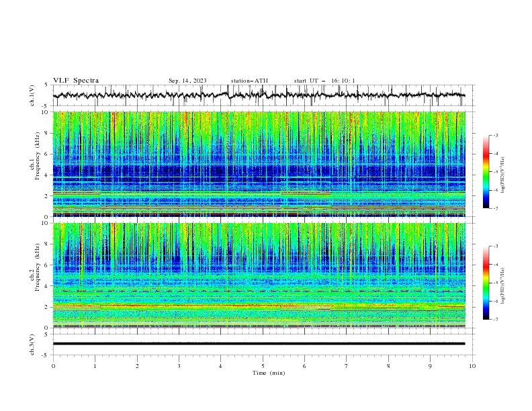
Task: Click the "-5" tick on the ch.1(V) axis
Action: point(46,106)
